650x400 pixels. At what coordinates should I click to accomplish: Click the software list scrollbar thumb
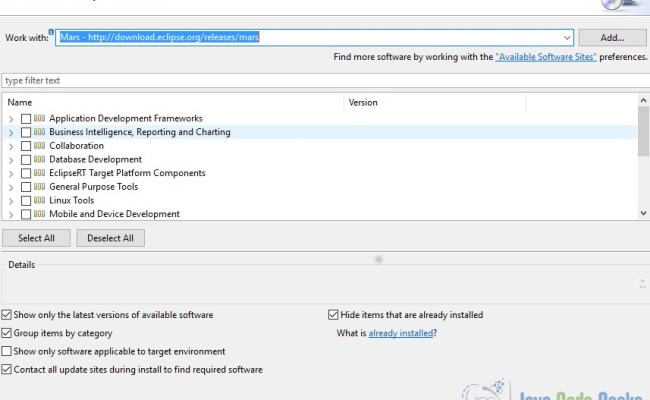pyautogui.click(x=643, y=131)
